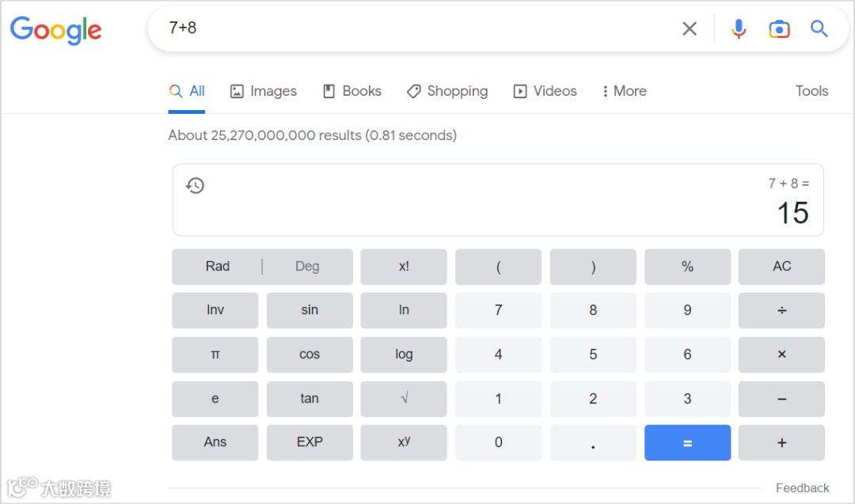Start voice search with the microphone icon
855x504 pixels.
coord(739,29)
